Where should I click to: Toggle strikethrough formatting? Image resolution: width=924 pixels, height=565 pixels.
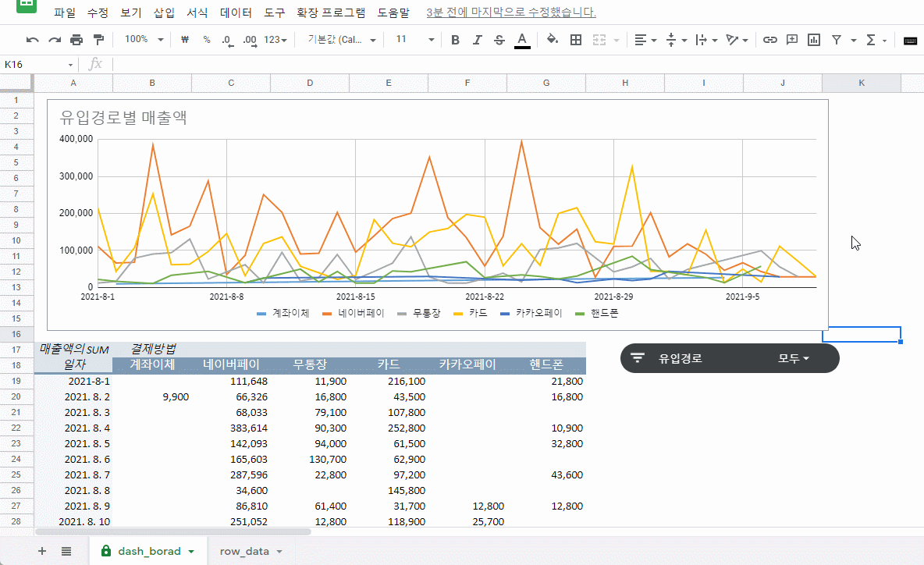[499, 40]
